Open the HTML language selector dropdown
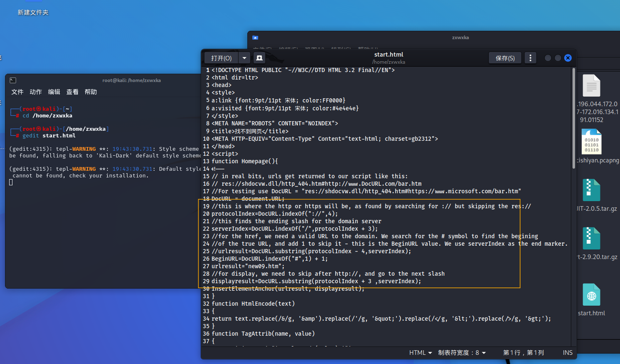This screenshot has height=364, width=620. click(420, 353)
